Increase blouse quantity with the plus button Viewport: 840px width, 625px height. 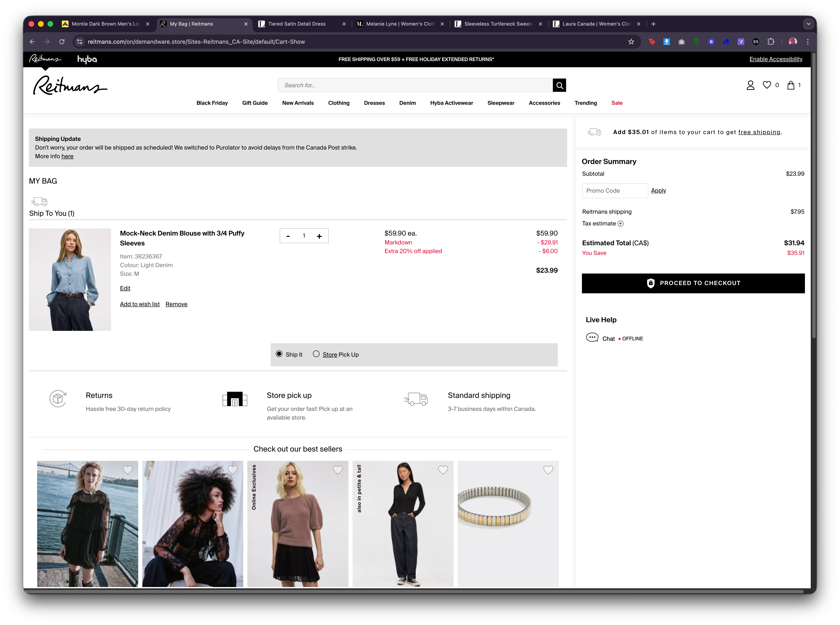tap(319, 236)
